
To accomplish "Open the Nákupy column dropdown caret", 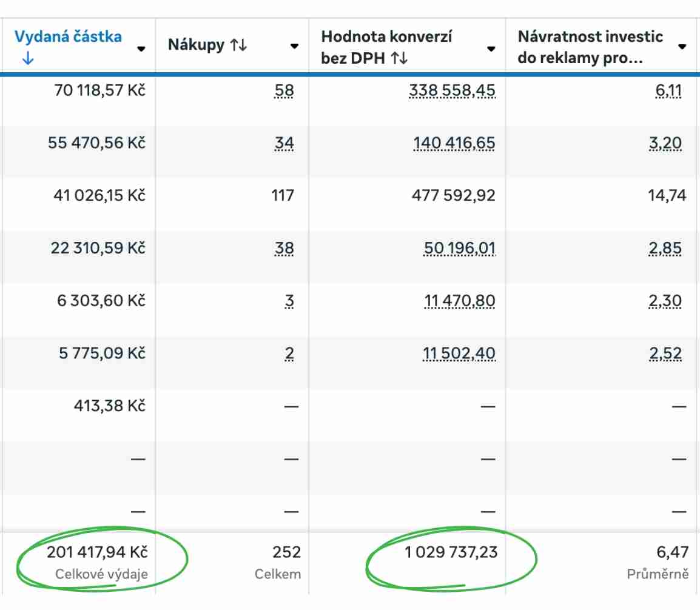I will coord(294,46).
